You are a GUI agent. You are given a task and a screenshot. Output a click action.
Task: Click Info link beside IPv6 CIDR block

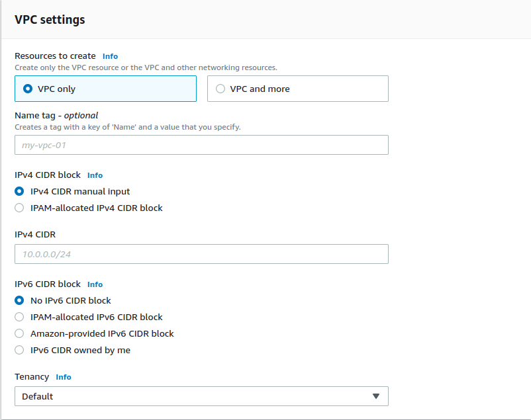click(95, 284)
